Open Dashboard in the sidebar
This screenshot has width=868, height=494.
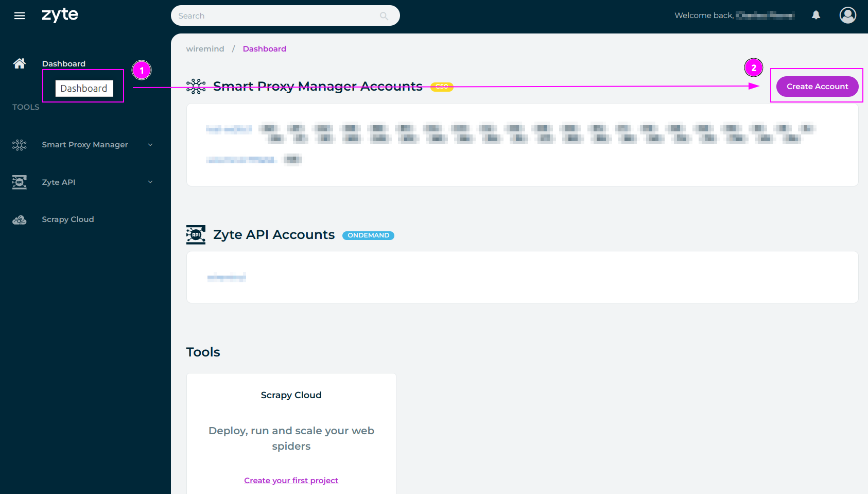point(64,64)
